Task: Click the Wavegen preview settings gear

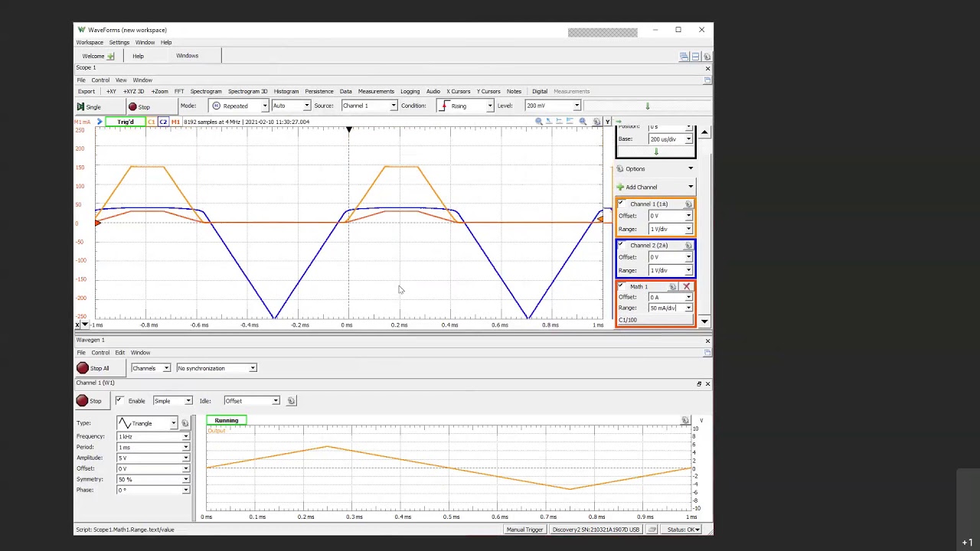Action: [x=685, y=421]
